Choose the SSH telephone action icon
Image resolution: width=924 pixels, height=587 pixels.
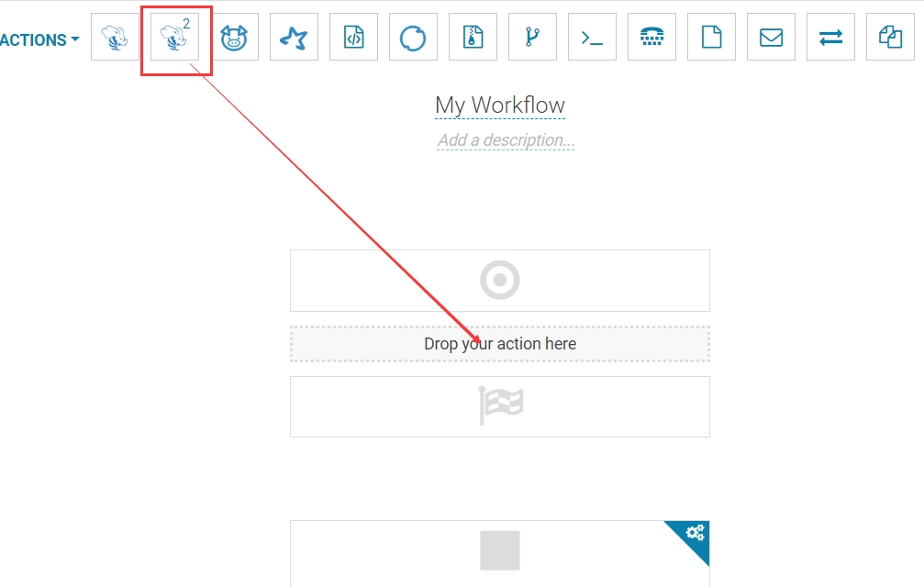coord(651,38)
